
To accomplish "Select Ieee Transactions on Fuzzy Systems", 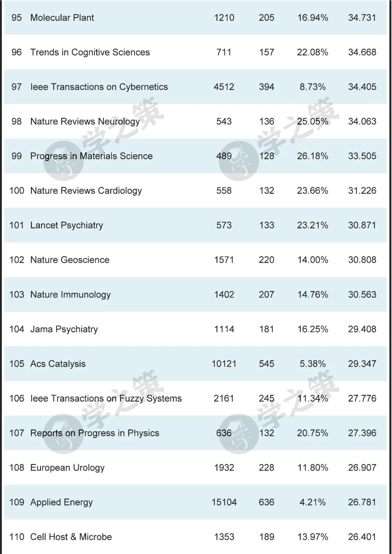I will [106, 398].
